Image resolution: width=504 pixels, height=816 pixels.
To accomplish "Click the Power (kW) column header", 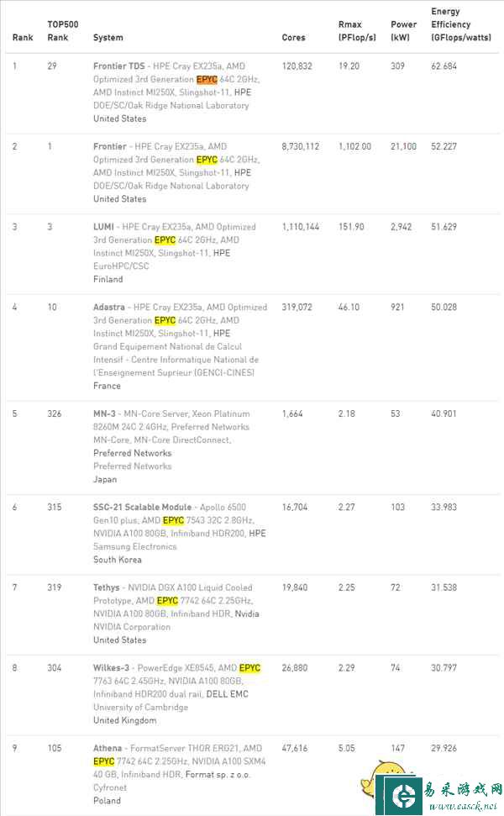I will click(404, 31).
